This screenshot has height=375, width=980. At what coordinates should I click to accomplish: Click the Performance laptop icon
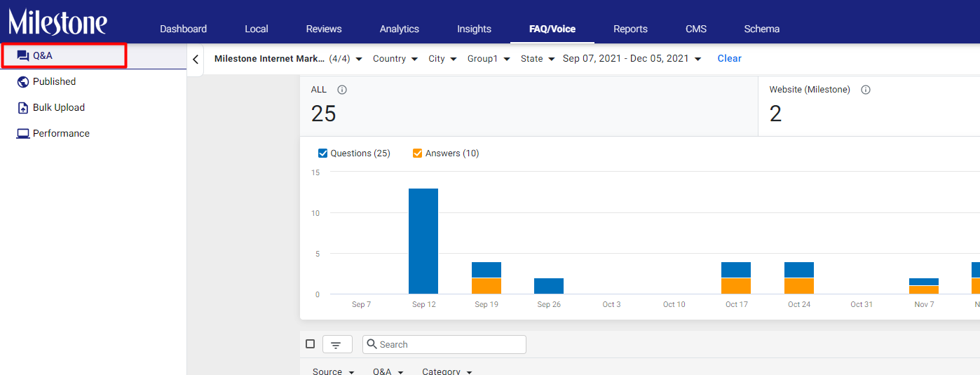click(23, 133)
